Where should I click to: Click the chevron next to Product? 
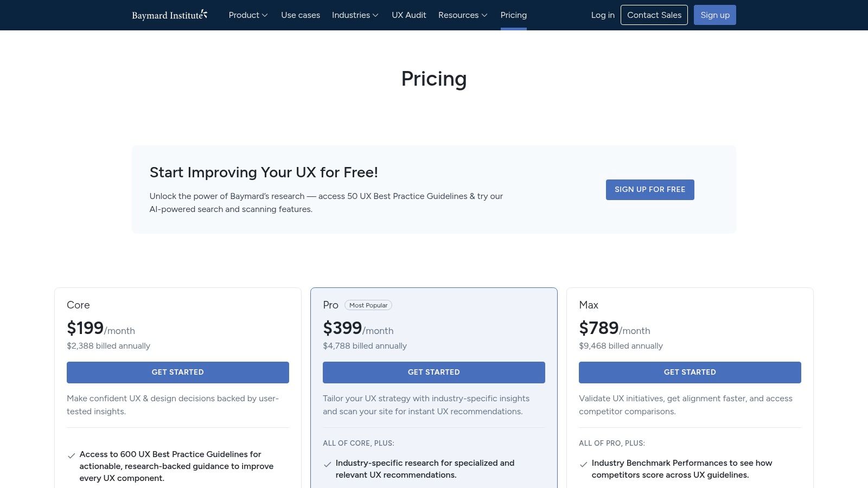click(265, 15)
